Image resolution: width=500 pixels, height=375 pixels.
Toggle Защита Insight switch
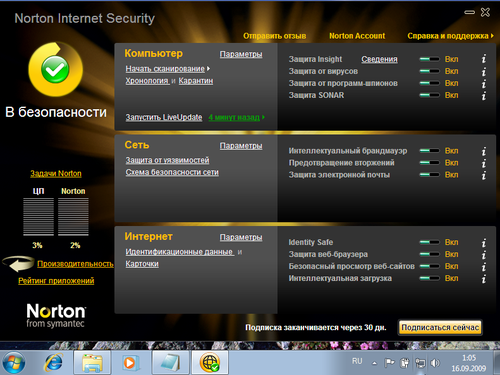click(x=429, y=59)
